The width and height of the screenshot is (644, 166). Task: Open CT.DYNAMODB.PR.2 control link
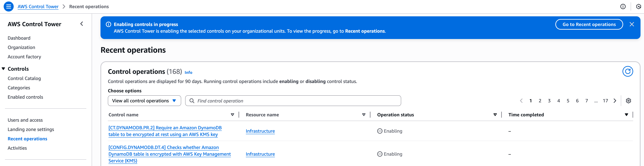(165, 131)
